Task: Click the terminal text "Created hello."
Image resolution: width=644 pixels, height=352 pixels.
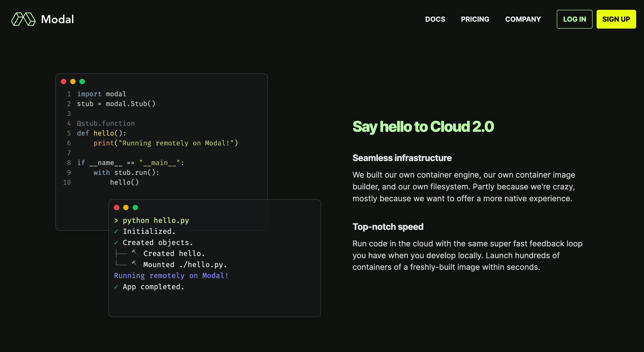Action: point(174,254)
